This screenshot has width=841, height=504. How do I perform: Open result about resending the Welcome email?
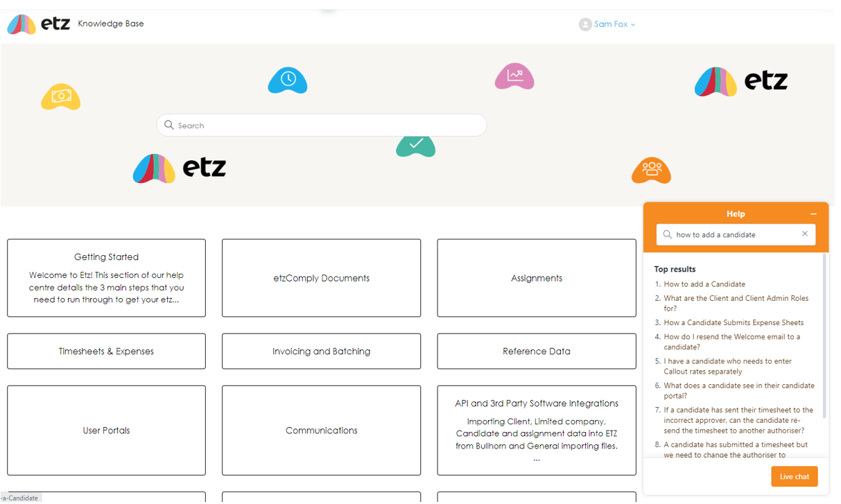(731, 342)
